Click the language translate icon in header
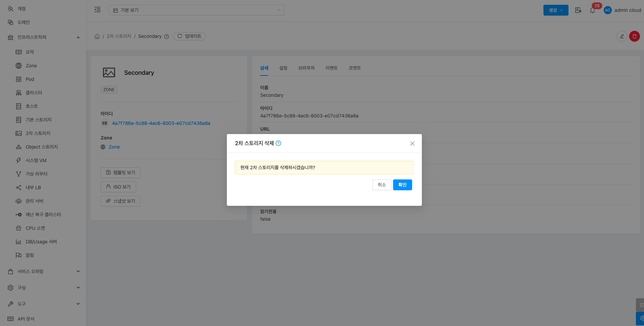 (578, 10)
